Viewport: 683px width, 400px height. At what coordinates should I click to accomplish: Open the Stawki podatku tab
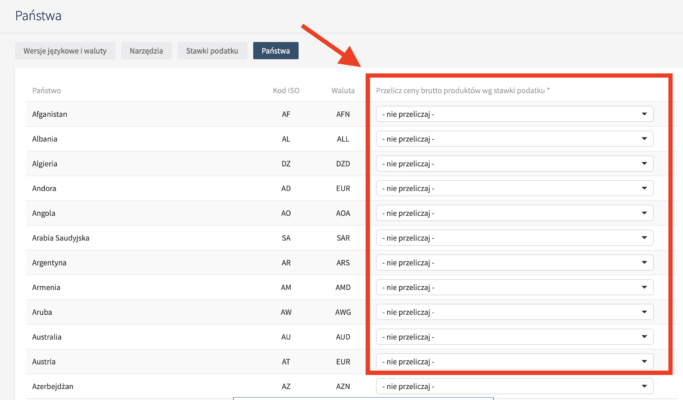pyautogui.click(x=212, y=50)
